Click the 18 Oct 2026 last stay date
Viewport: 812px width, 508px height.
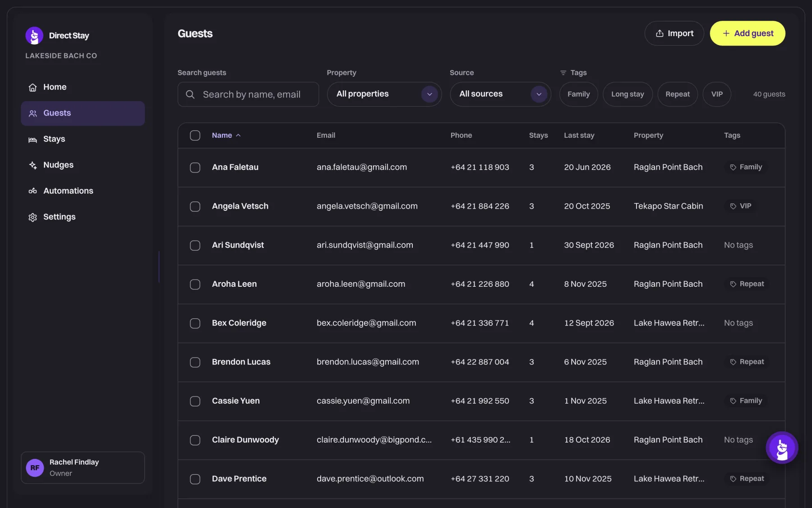587,440
